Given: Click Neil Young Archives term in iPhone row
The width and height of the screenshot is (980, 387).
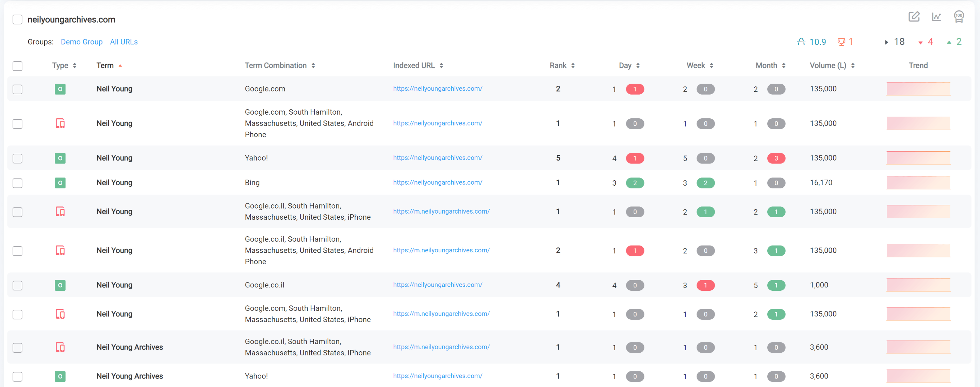Looking at the screenshot, I should pyautogui.click(x=130, y=347).
